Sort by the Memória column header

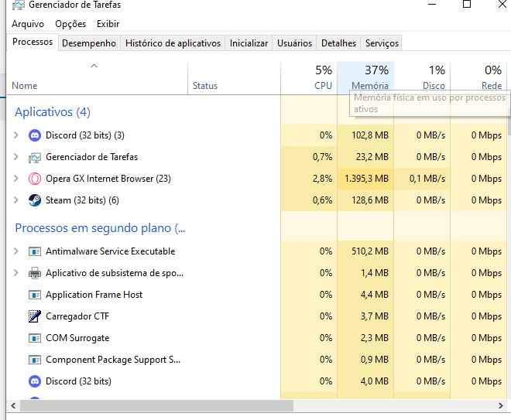(365, 78)
